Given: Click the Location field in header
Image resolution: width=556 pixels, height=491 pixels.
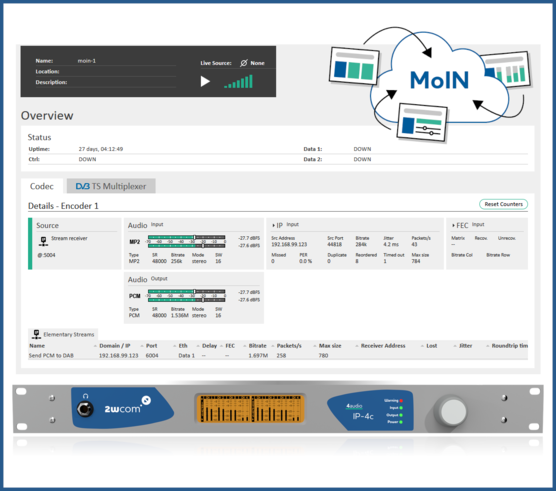Looking at the screenshot, I should [x=106, y=71].
